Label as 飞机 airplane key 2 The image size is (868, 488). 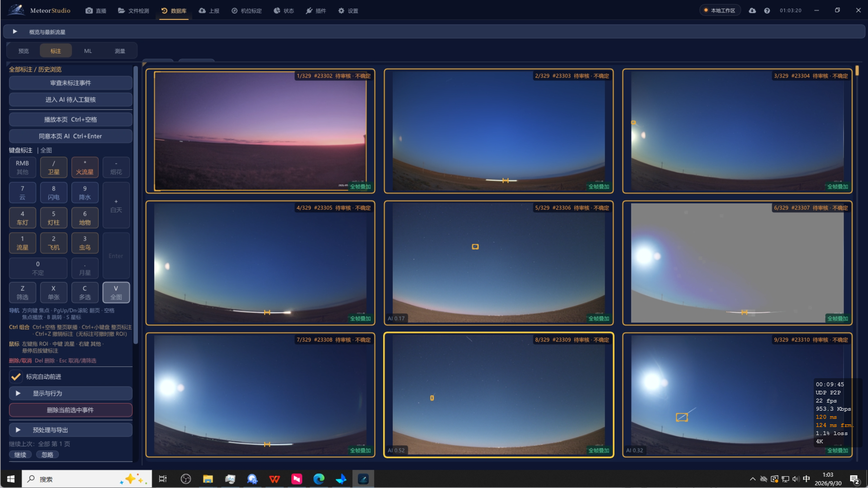point(54,243)
